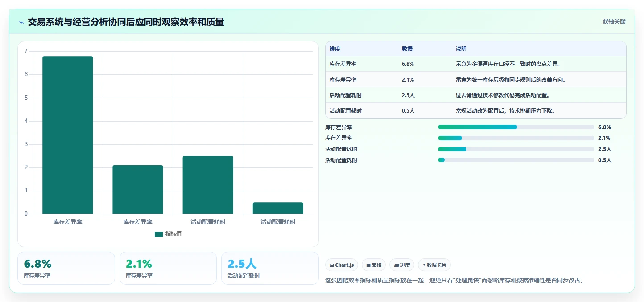Click the shortest chart bar at 0.5
This screenshot has height=302, width=644.
click(x=278, y=208)
